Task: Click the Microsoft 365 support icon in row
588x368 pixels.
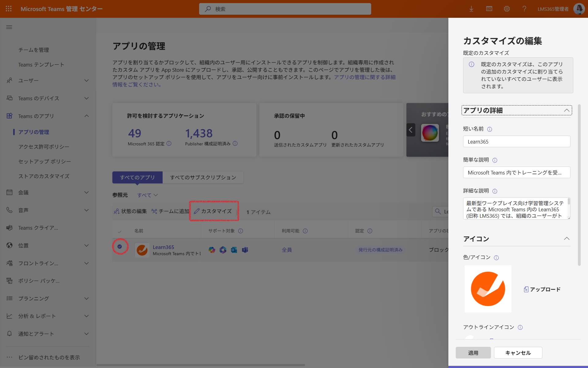Action: [223, 250]
